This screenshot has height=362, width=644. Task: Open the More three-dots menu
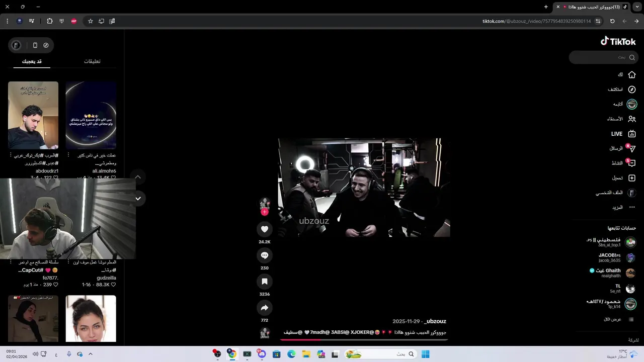(x=632, y=208)
